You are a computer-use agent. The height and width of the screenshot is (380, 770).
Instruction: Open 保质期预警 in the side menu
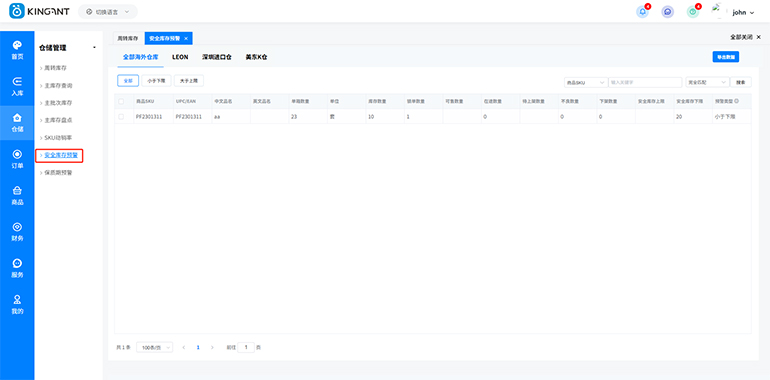58,173
